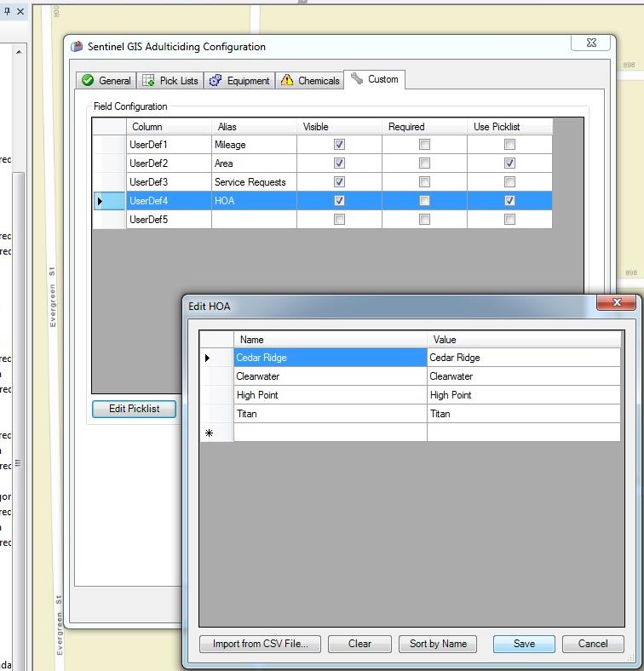644x671 pixels.
Task: Enable Required checkbox for UserDef1 Mileage
Action: coord(424,144)
